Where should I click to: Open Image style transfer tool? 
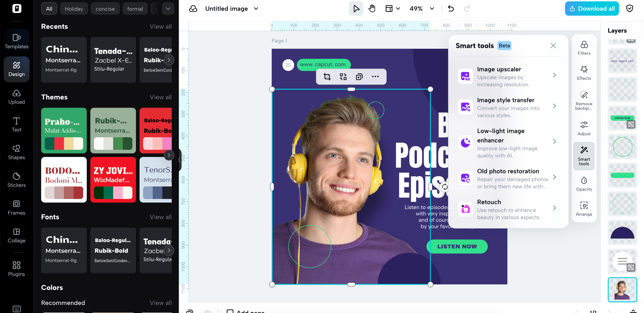point(508,107)
